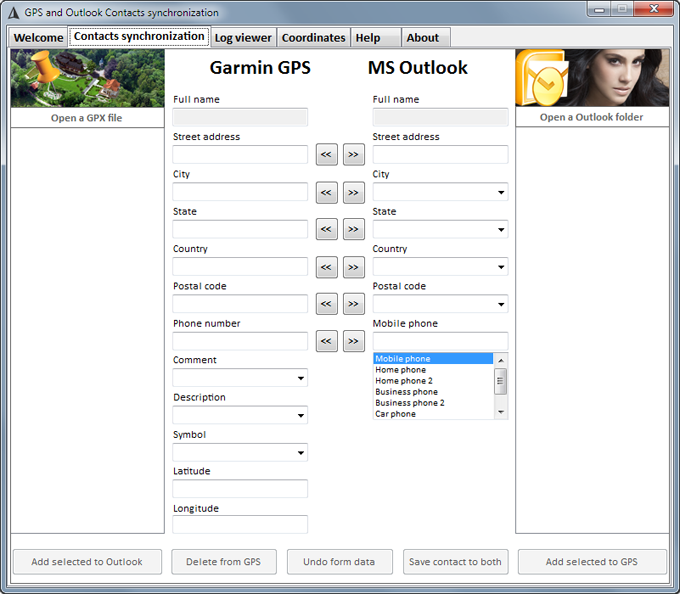
Task: Select Car phone in phone type list
Action: click(x=433, y=414)
